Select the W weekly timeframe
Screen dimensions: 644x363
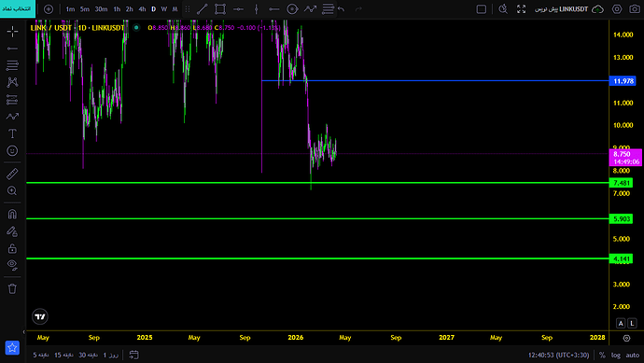(164, 9)
